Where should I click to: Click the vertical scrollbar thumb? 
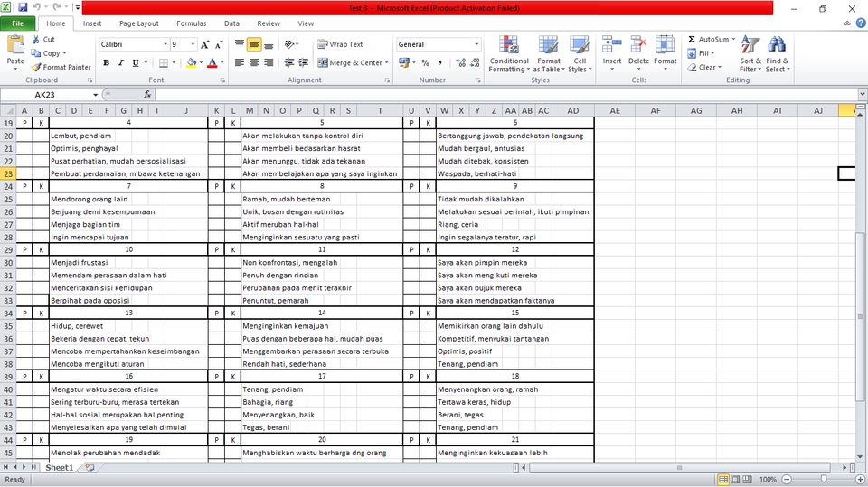[860, 317]
